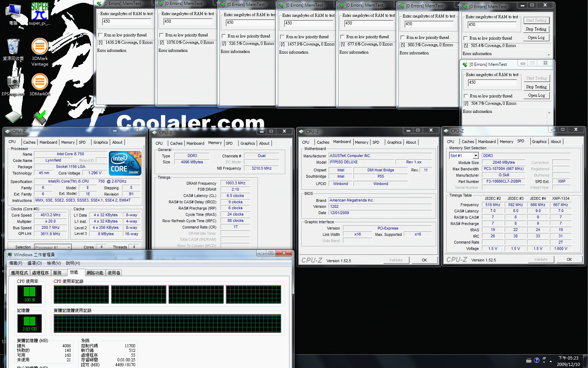588x368 pixels.
Task: Open 選項(O) menu in Task Manager
Action: coord(35,263)
